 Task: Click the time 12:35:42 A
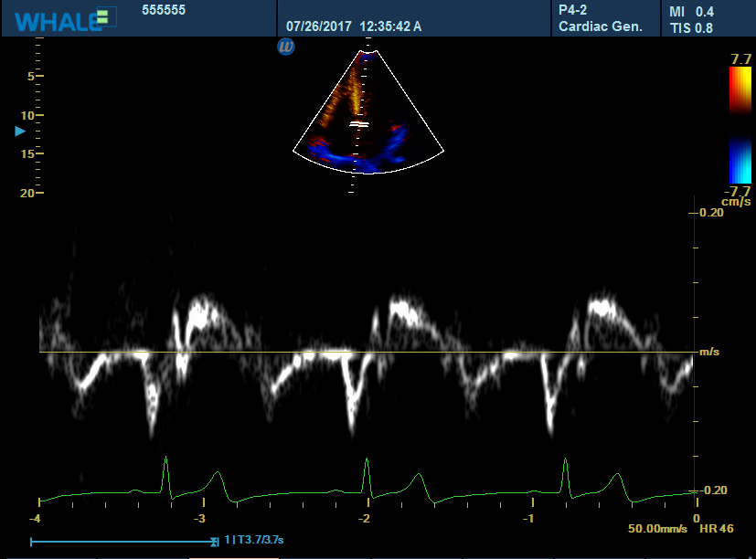pos(390,26)
